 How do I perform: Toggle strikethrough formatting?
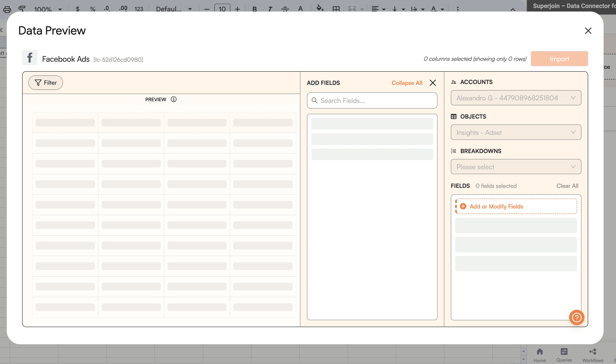(285, 9)
